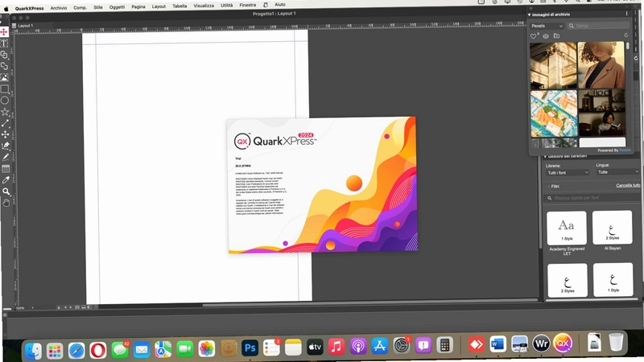Click the QuarkXPress 2024 splash screen
The width and height of the screenshot is (644, 362).
click(323, 185)
